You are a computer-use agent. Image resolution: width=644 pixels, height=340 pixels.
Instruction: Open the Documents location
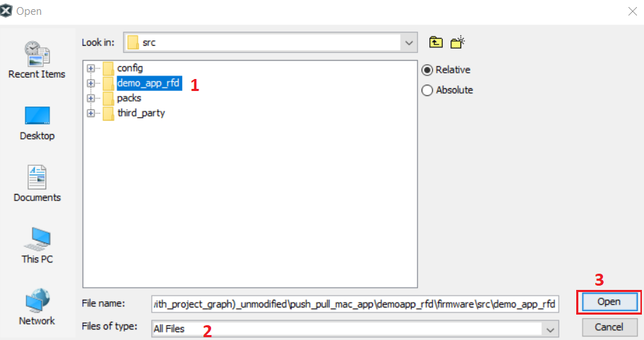tap(37, 183)
